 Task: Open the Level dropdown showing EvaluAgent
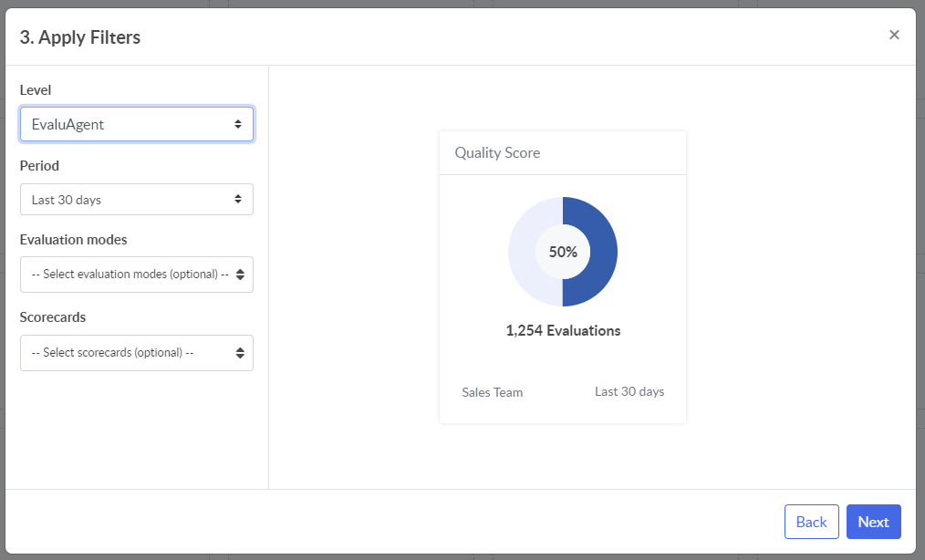(137, 124)
